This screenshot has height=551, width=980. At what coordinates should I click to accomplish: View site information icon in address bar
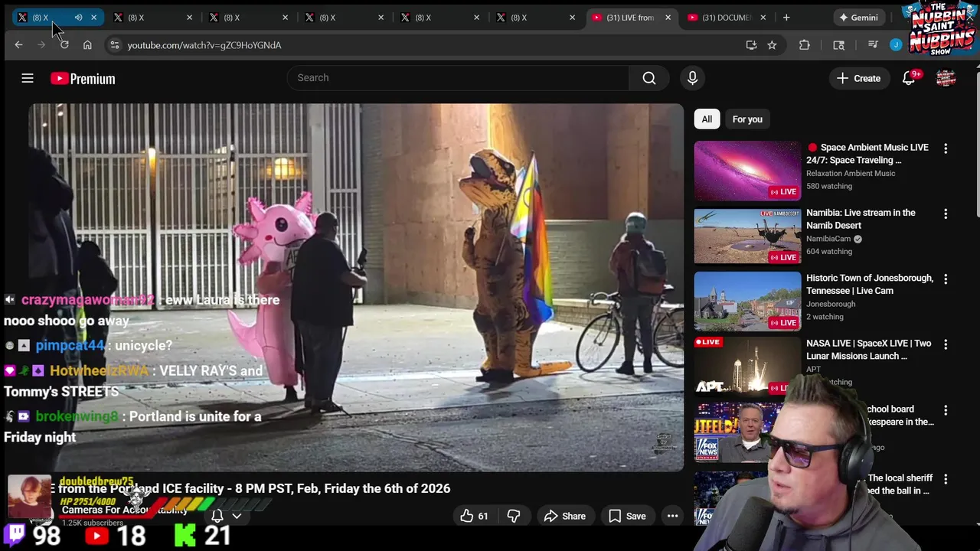[114, 45]
